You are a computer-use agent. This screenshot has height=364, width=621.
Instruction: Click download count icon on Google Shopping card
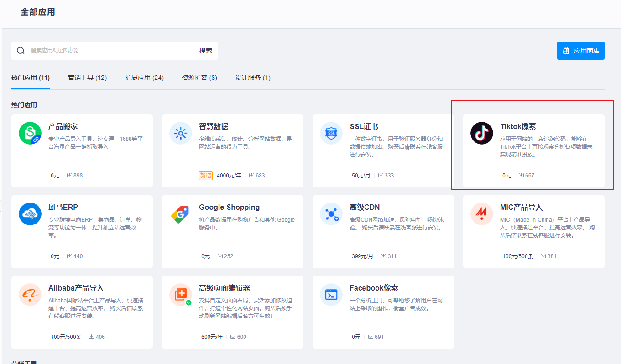coord(220,256)
